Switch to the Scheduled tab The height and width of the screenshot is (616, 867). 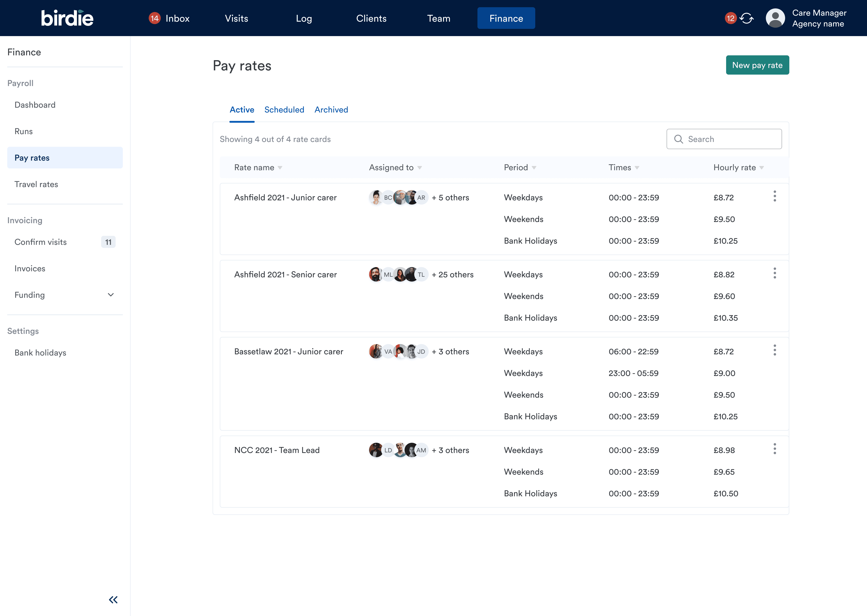tap(284, 110)
